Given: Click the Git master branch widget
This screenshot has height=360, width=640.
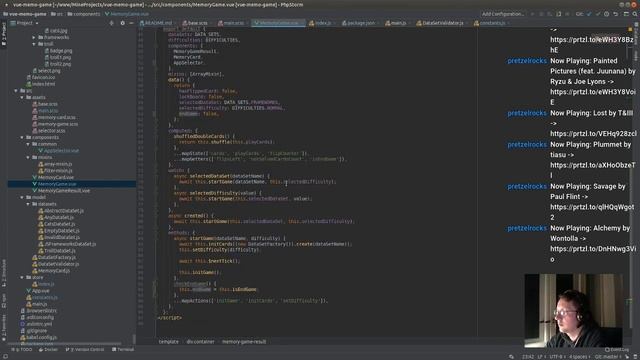Looking at the screenshot, I should point(609,357).
